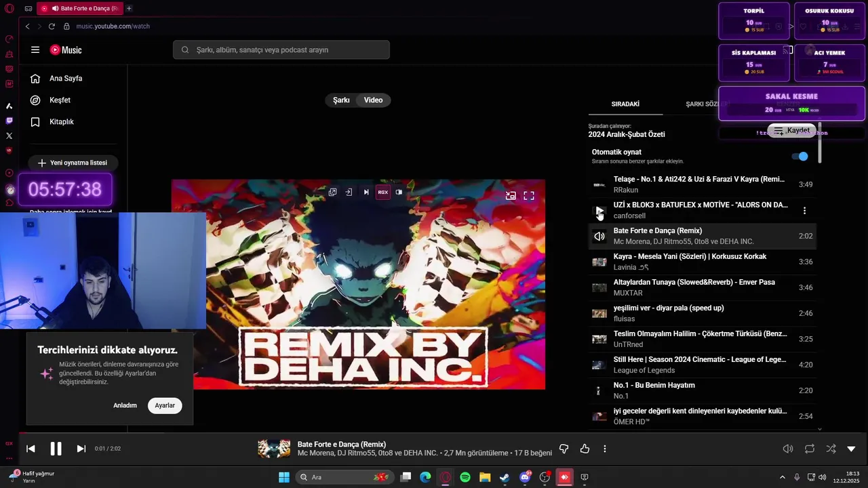
Task: Click the browser back arrow
Action: pyautogui.click(x=28, y=26)
